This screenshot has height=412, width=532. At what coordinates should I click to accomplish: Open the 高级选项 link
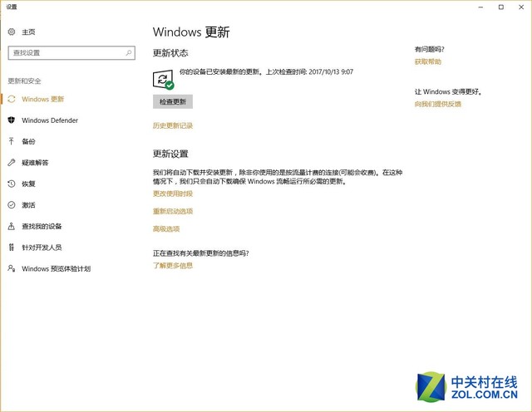coord(166,228)
